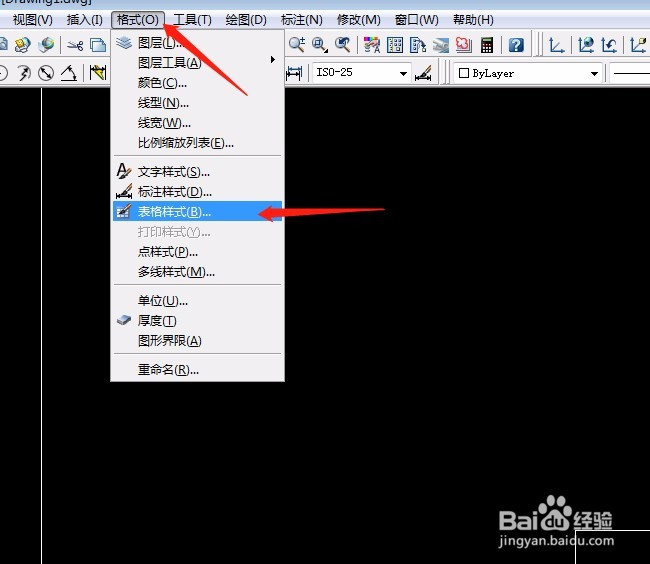Open the Sheet Set Manager icon
The height and width of the screenshot is (564, 650).
441,45
